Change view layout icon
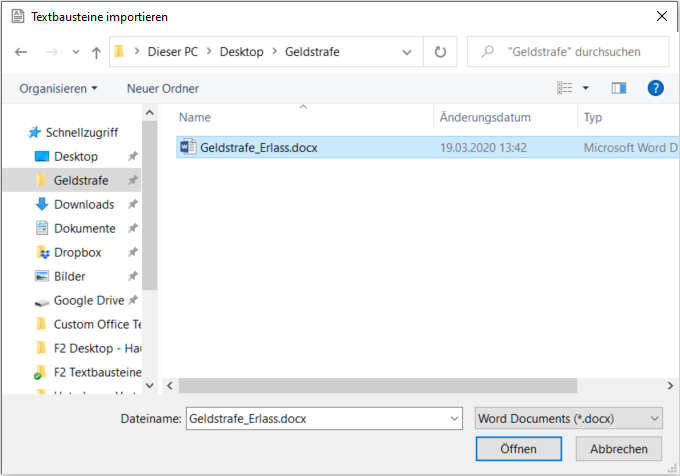 tap(566, 88)
